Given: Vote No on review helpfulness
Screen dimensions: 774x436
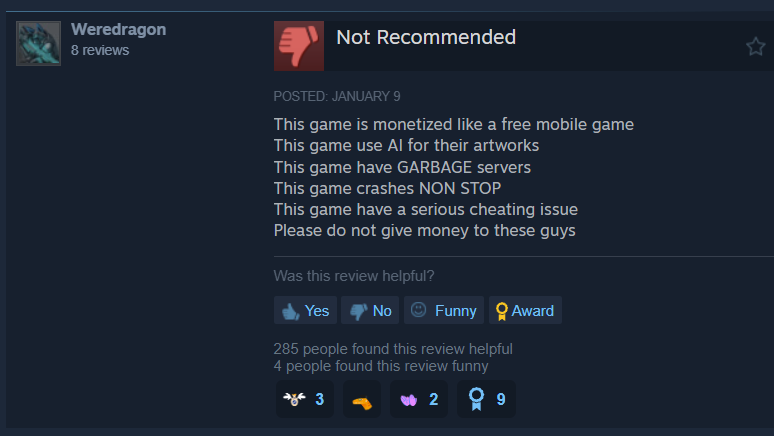Looking at the screenshot, I should click(x=370, y=310).
